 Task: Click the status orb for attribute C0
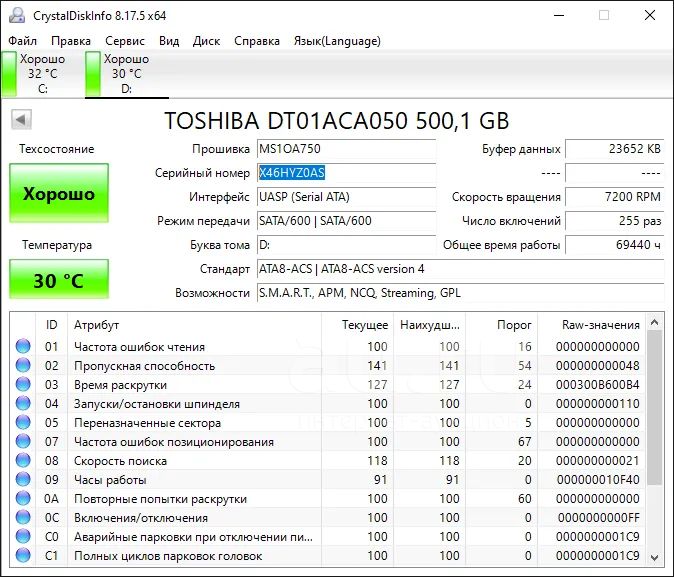[23, 537]
